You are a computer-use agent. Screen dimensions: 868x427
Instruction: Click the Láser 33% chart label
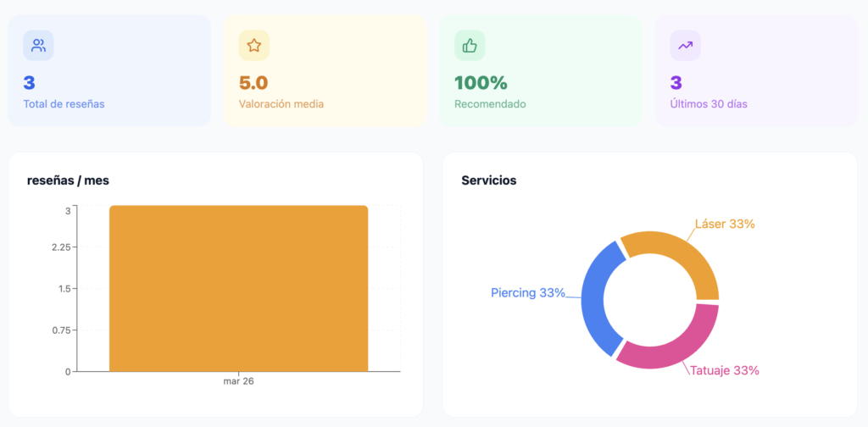coord(725,225)
